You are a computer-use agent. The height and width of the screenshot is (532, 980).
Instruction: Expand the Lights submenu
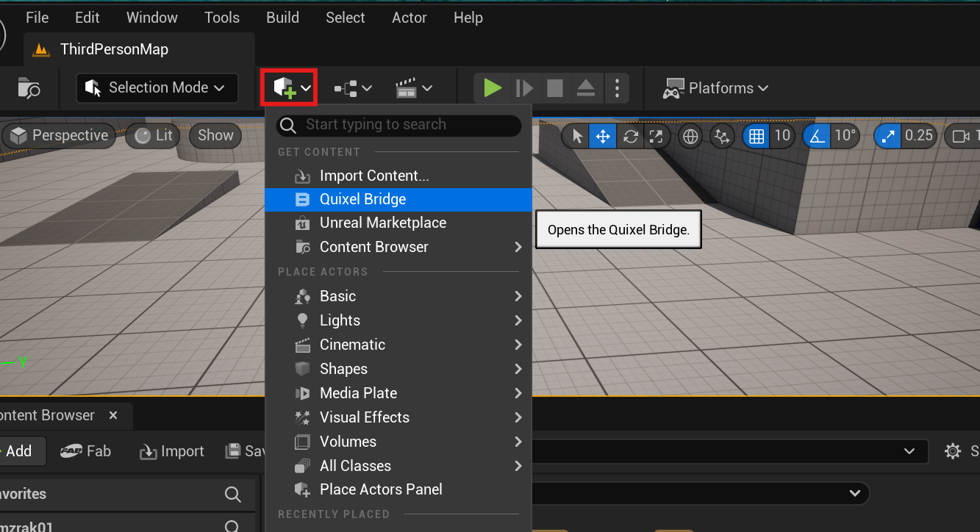398,320
